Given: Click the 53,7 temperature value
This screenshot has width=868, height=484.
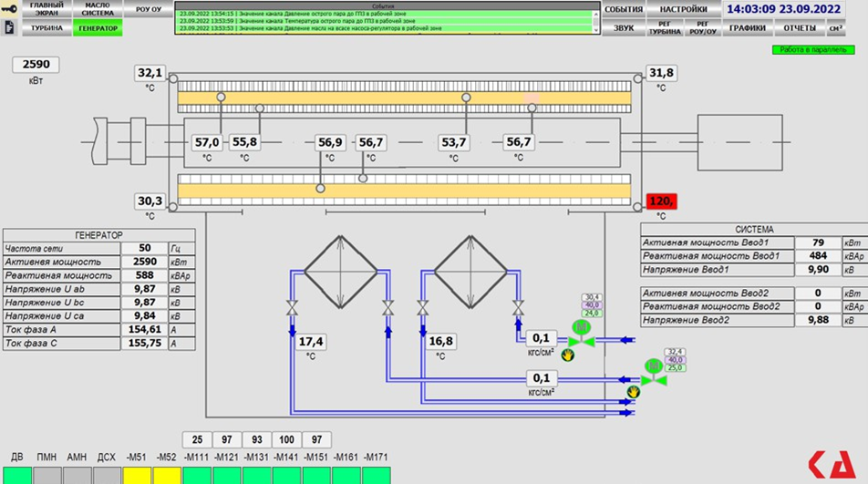Looking at the screenshot, I should 453,143.
